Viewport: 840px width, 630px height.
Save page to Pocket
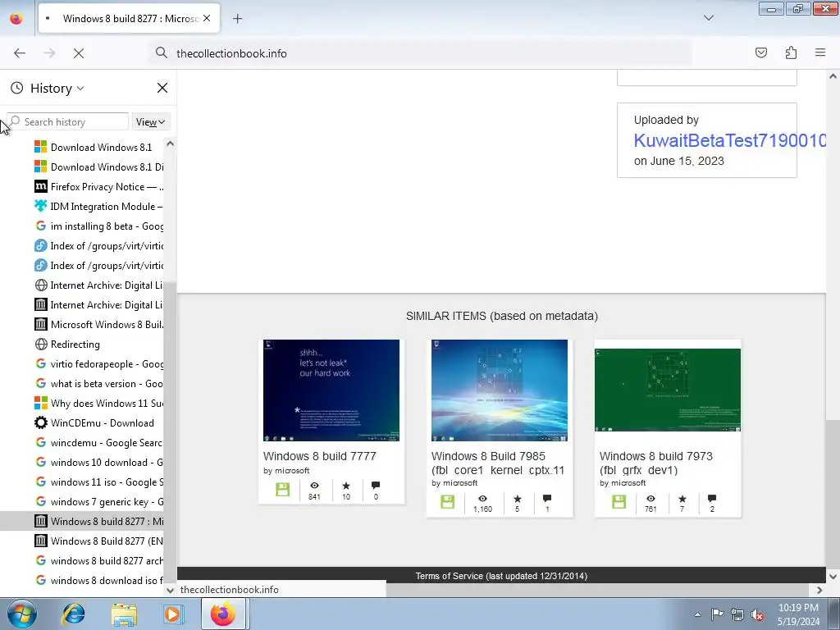coord(760,52)
